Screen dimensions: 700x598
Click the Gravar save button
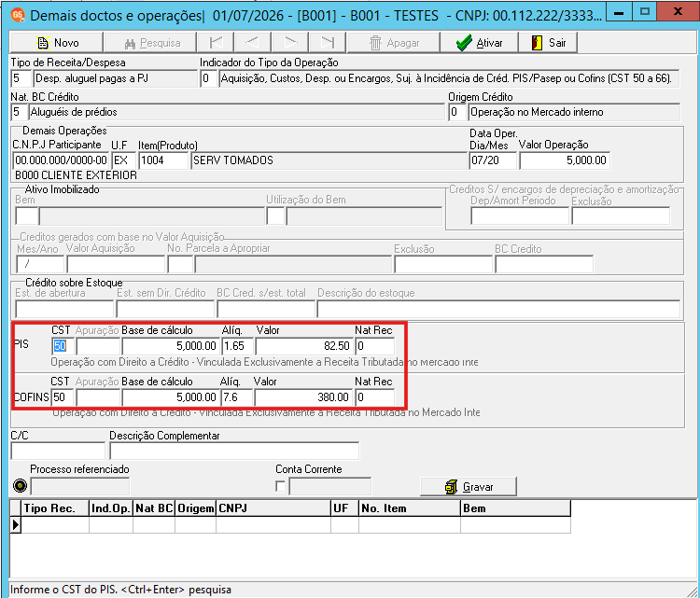point(469,486)
